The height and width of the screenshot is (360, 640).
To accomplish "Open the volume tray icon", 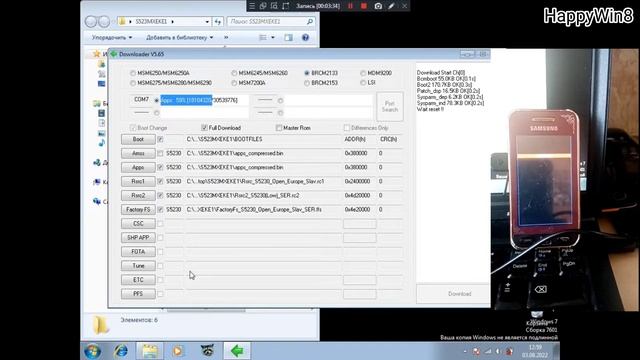I will pyautogui.click(x=498, y=351).
